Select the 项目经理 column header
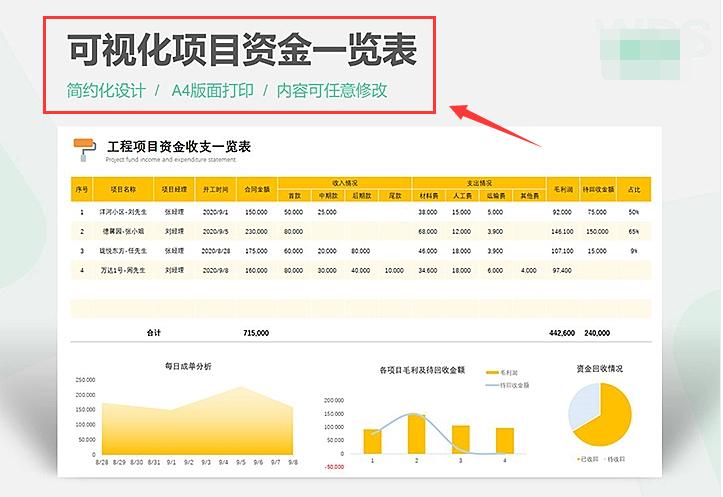 (x=174, y=189)
